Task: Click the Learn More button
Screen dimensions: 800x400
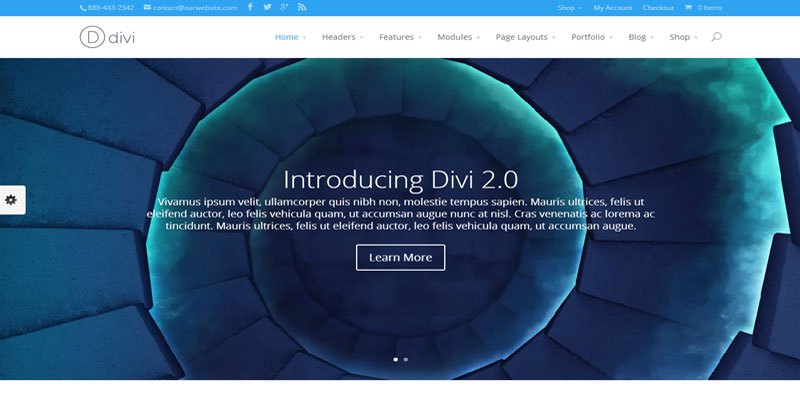Action: click(x=401, y=258)
